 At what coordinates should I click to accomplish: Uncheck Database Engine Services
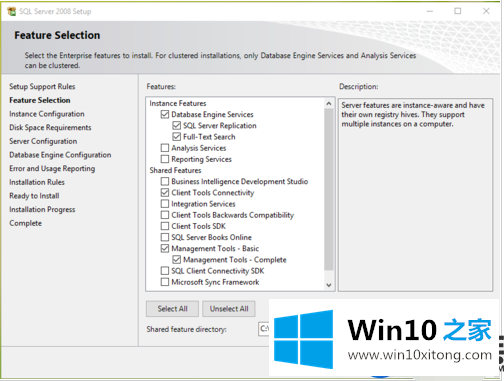(x=165, y=115)
